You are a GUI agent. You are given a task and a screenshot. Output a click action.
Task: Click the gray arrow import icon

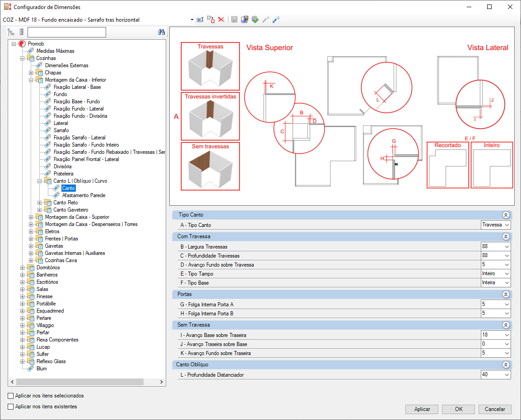(x=265, y=19)
